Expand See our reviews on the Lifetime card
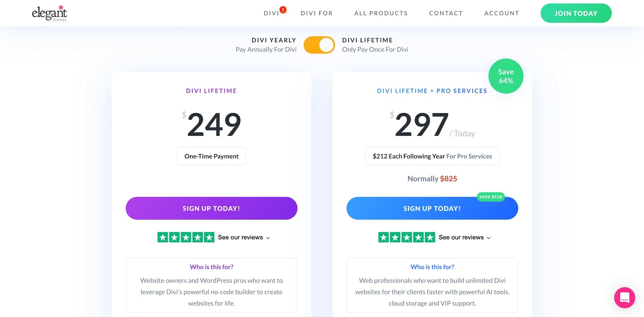Image resolution: width=644 pixels, height=317 pixels. (x=240, y=237)
